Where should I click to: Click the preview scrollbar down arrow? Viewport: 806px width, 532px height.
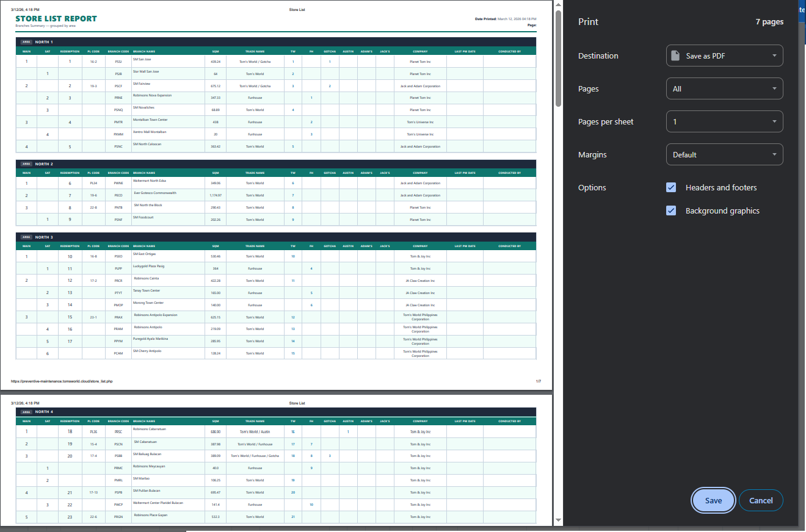point(558,520)
